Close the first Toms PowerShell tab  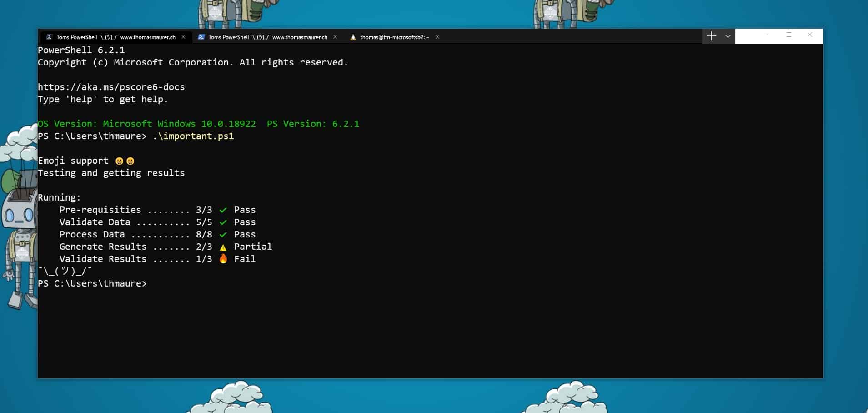[183, 37]
